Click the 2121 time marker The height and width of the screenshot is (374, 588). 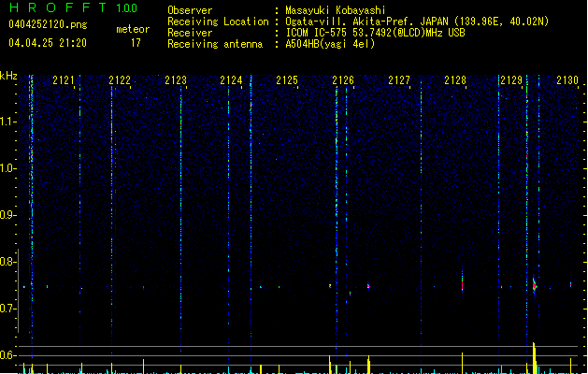click(64, 80)
